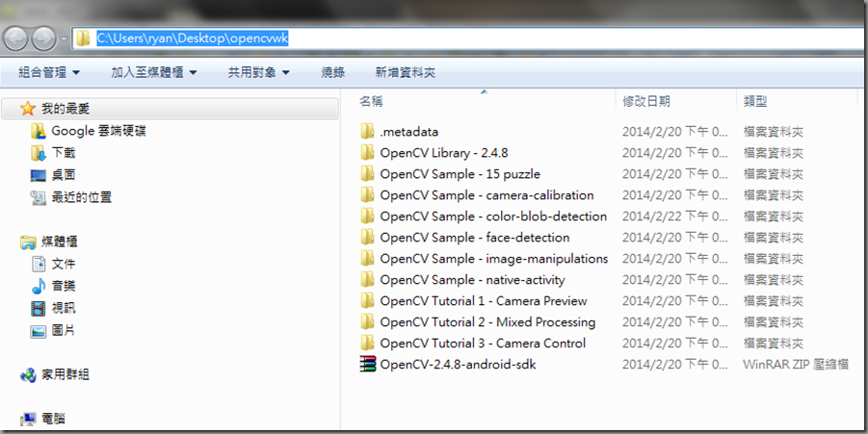Click the film strip video icon
The height and width of the screenshot is (434, 868).
coord(39,309)
